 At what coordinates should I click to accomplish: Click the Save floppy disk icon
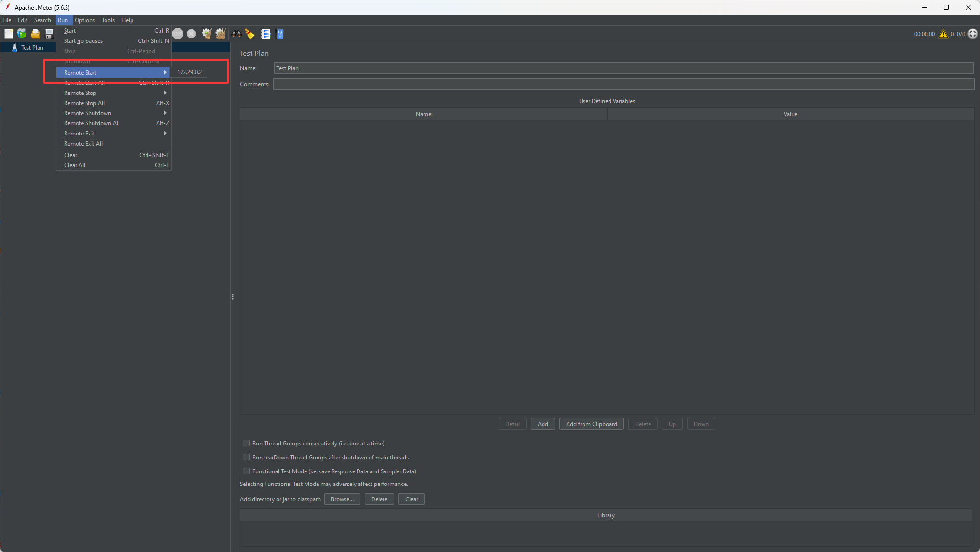click(49, 34)
